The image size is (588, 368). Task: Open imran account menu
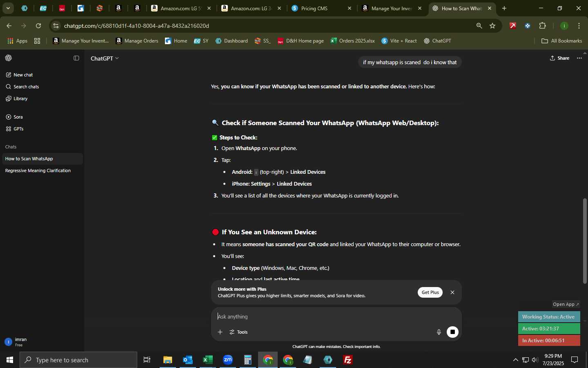(42, 342)
